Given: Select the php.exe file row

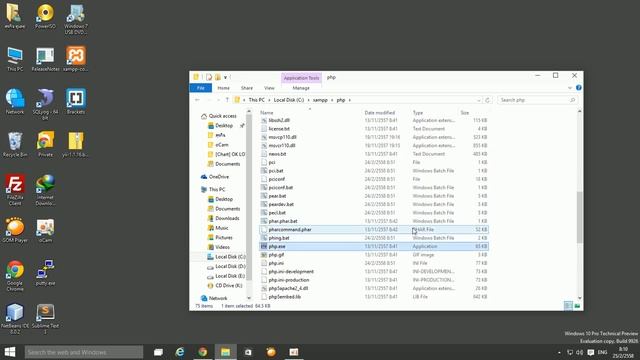Looking at the screenshot, I should click(373, 246).
